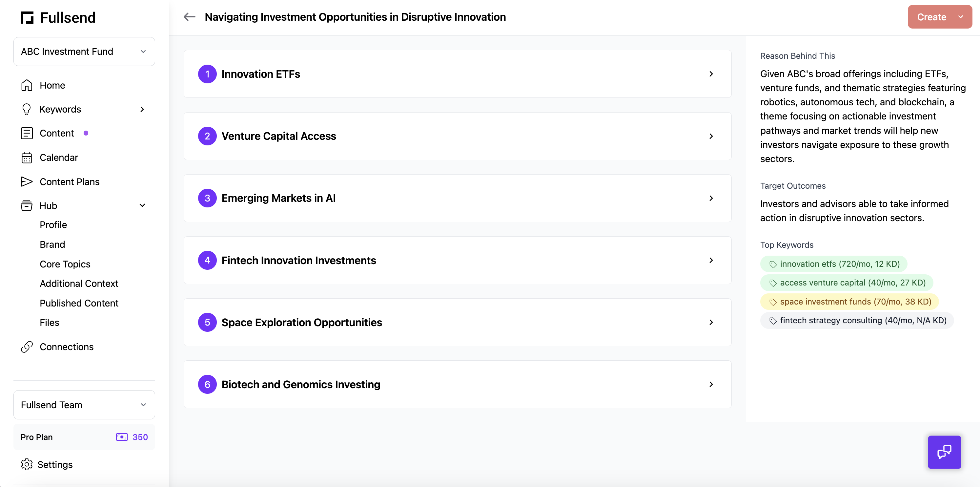Image resolution: width=980 pixels, height=487 pixels.
Task: Click the purple dot next to Content
Action: (x=86, y=133)
